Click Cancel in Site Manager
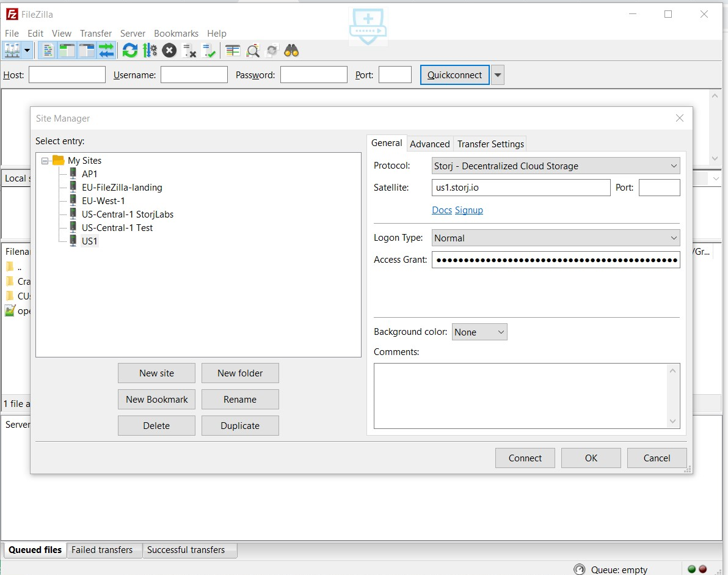 pyautogui.click(x=657, y=458)
